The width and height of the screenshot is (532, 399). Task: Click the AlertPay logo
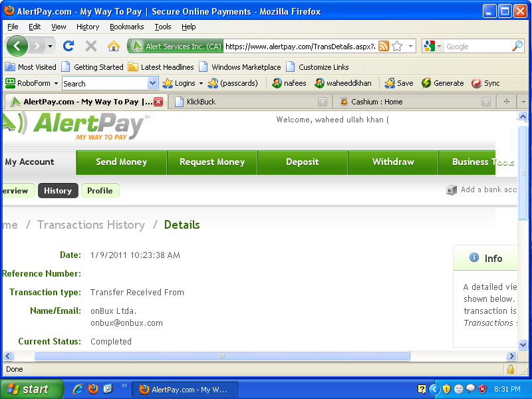pyautogui.click(x=76, y=126)
